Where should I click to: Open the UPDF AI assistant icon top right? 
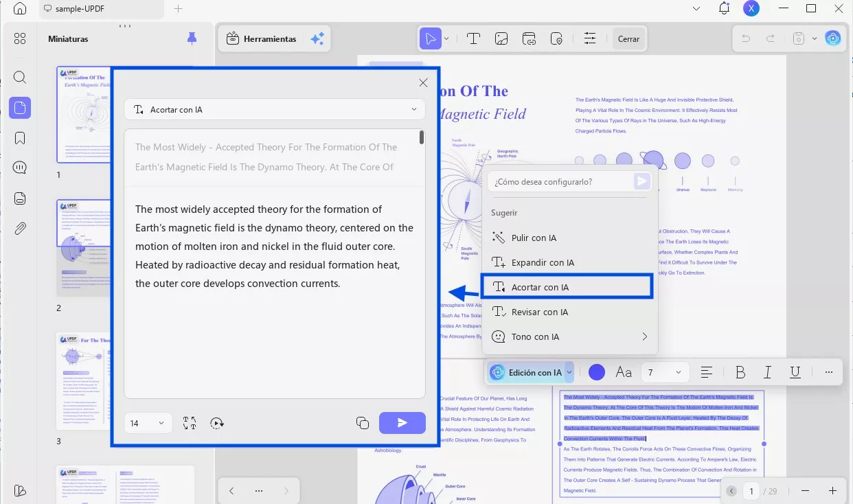tap(833, 38)
